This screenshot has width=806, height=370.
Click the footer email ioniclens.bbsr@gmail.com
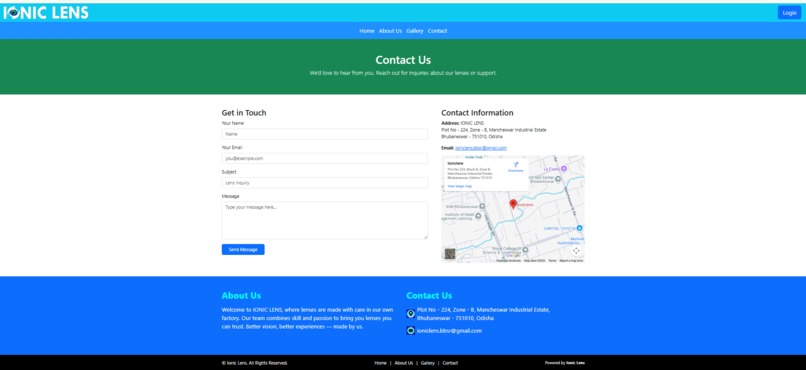coord(449,331)
